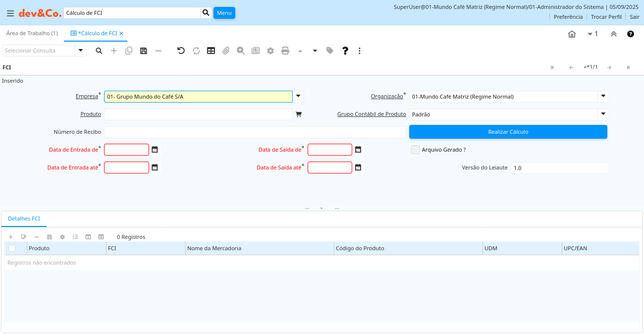644x334 pixels.
Task: Switch to the Área de Trabalho tab
Action: coord(32,33)
